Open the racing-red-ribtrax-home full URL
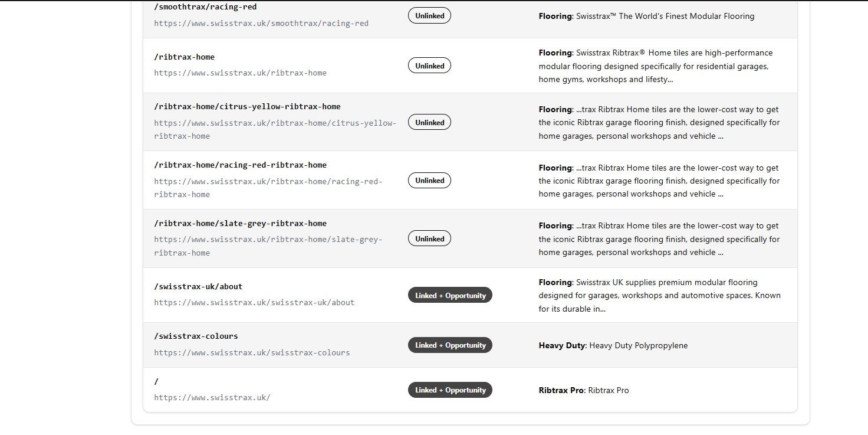 pyautogui.click(x=268, y=188)
